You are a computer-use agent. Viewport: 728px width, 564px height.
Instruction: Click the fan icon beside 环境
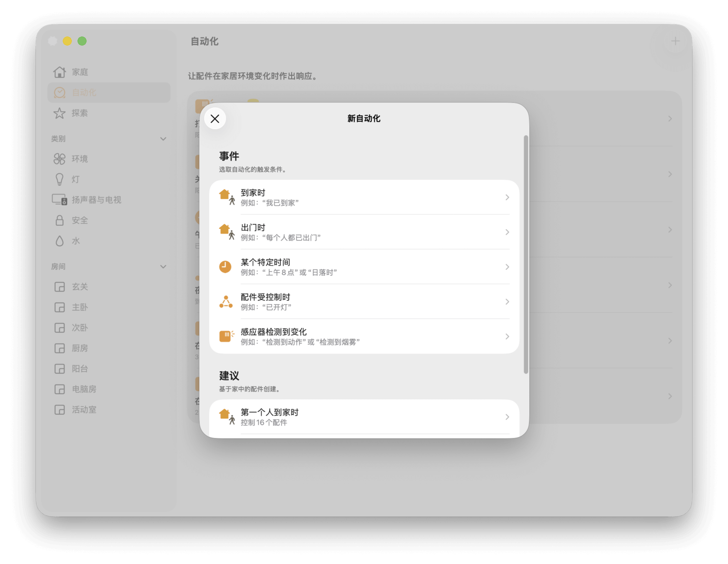[60, 159]
